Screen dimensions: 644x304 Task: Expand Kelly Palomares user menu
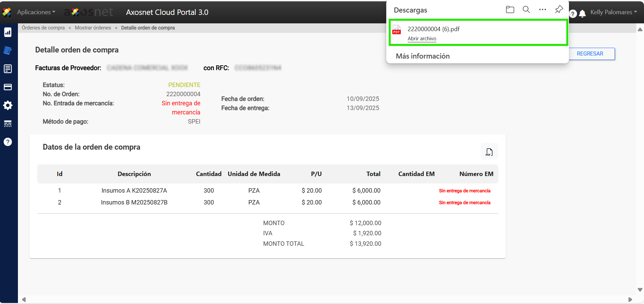point(613,12)
